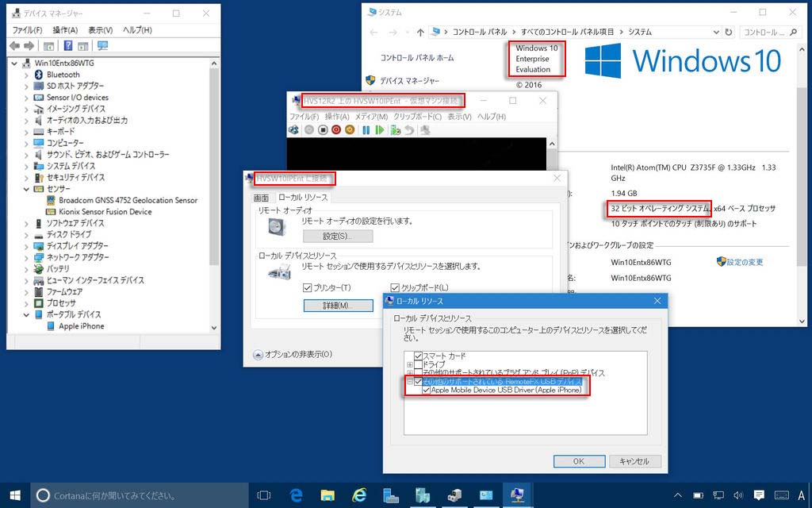Click the Cortana search box on taskbar
Viewport: 812px width, 508px height.
tap(140, 495)
